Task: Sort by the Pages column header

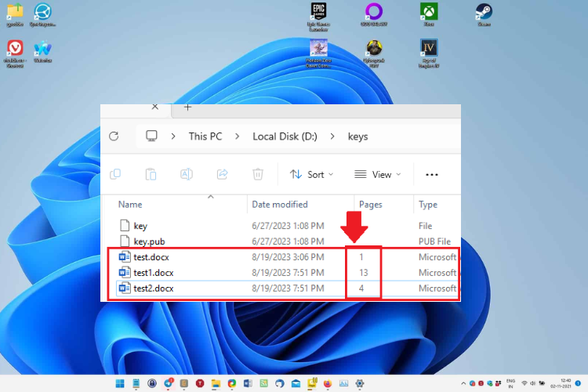Action: [x=371, y=205]
